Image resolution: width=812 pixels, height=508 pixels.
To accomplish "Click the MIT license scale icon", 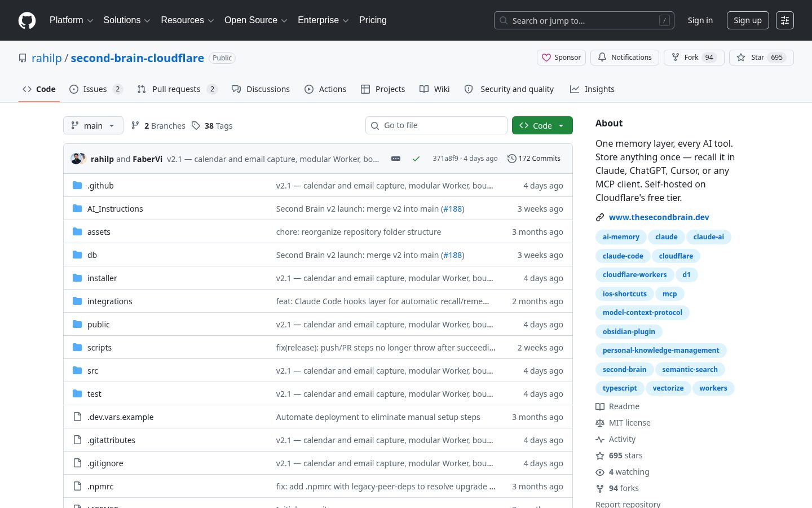I will pyautogui.click(x=600, y=423).
